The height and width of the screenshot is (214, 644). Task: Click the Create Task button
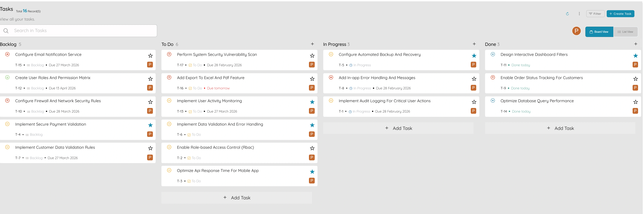(x=620, y=14)
